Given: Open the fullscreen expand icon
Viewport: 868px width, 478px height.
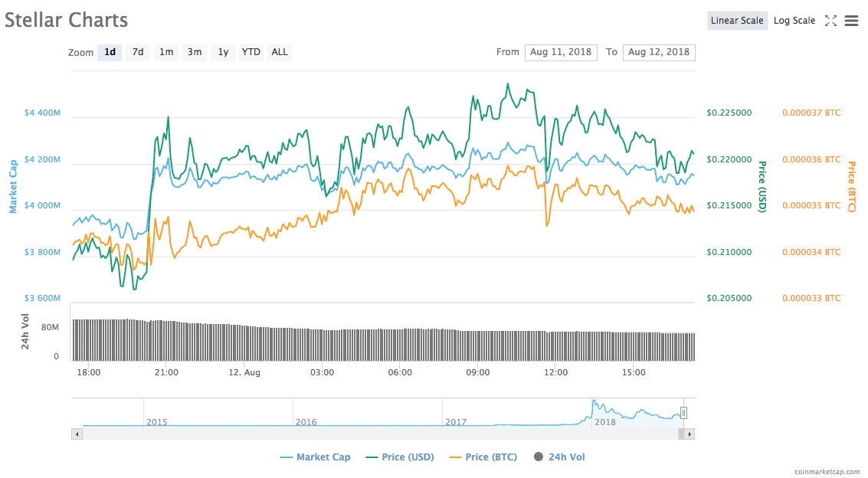Looking at the screenshot, I should (x=831, y=21).
